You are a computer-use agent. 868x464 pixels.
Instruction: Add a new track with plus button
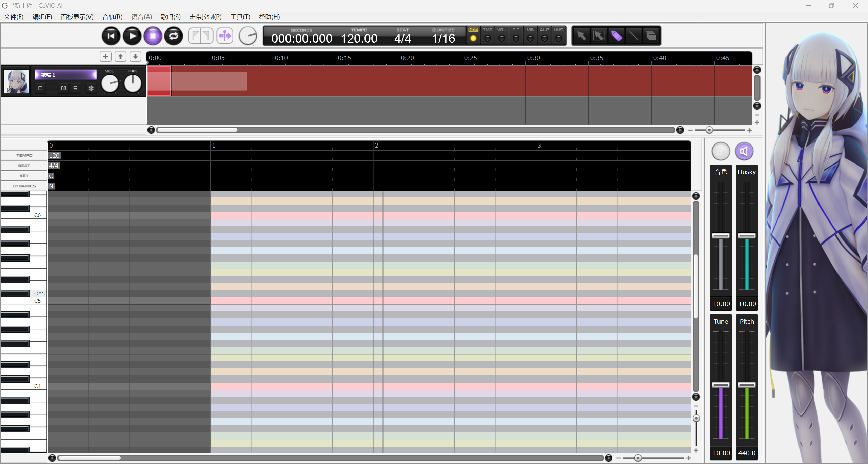pos(105,56)
